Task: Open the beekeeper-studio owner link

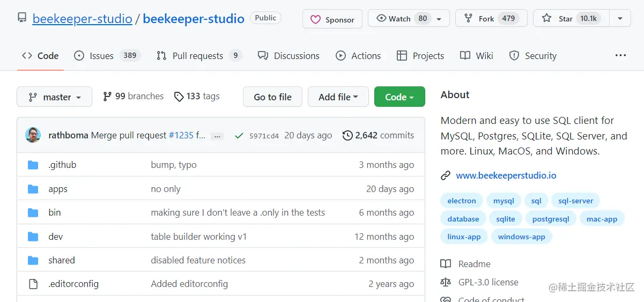Action: 82,19
